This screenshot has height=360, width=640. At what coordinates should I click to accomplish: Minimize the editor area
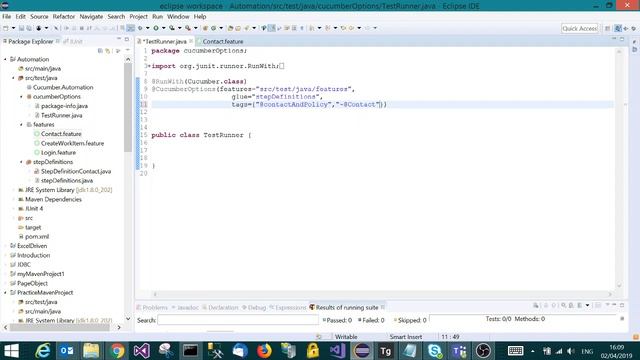(x=614, y=39)
